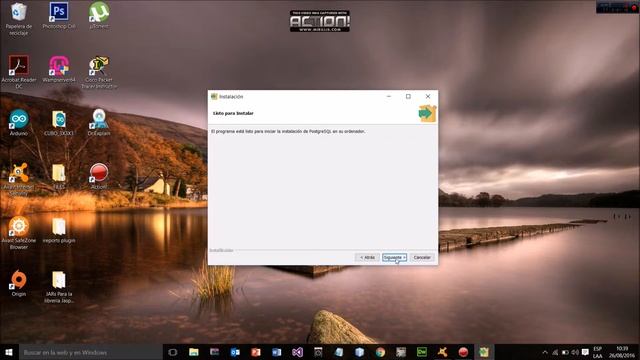Select the µTorrent desktop shortcut

(99, 16)
